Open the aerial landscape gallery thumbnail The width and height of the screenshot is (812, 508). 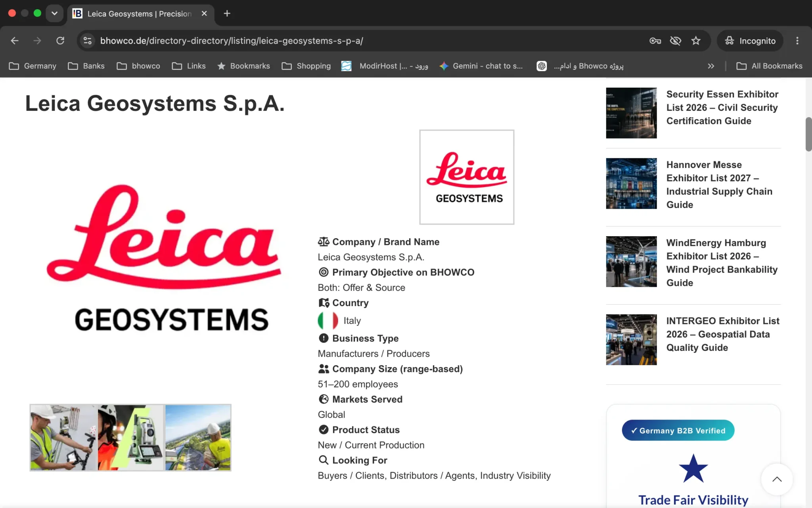(198, 437)
